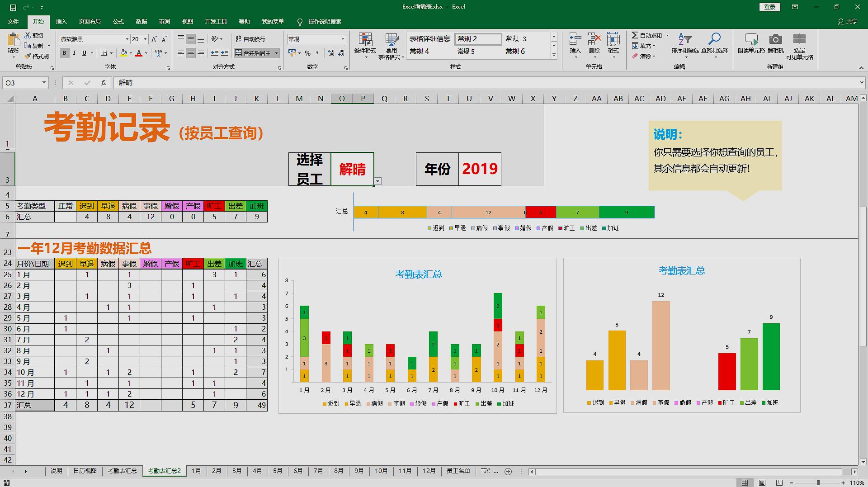Open the font size dropdown

tap(146, 39)
